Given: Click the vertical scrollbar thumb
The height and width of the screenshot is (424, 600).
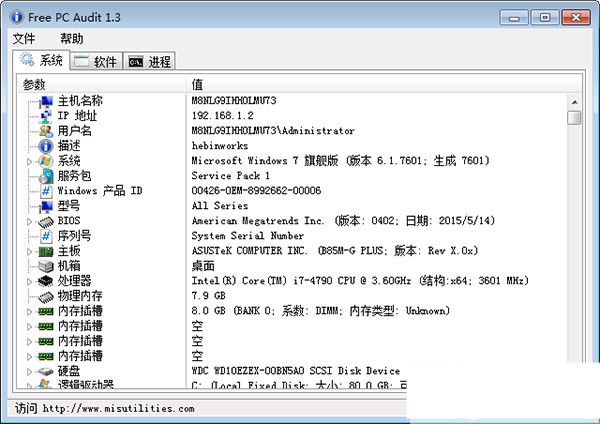Looking at the screenshot, I should point(574,117).
